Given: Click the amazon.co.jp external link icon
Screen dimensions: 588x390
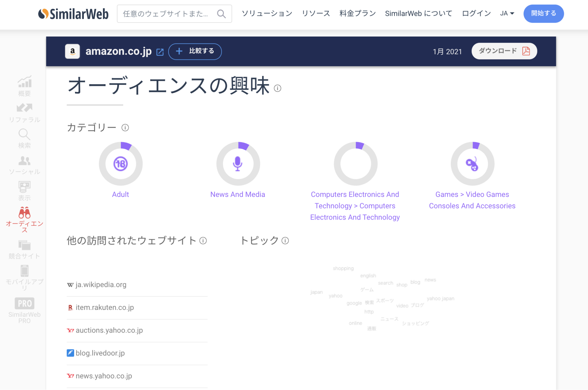Looking at the screenshot, I should tap(160, 52).
